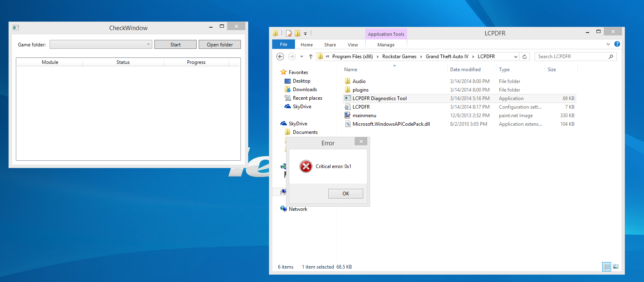Show hidden breadcrumb path with double chevron

[x=327, y=57]
